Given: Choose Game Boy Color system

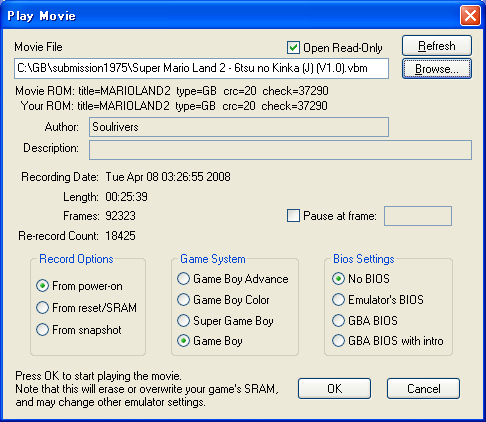Looking at the screenshot, I should (x=183, y=300).
